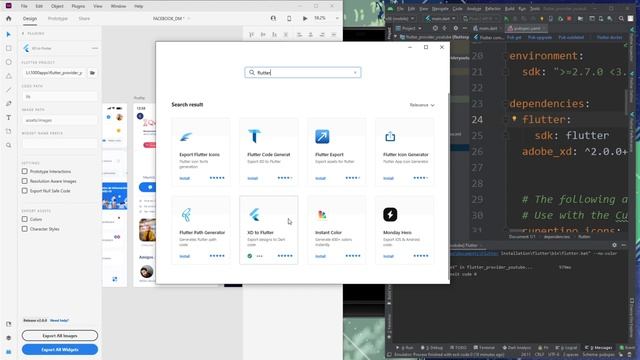The width and height of the screenshot is (640, 360).
Task: Click Search Everywhere magnifier in Android Studio
Action: pyautogui.click(x=621, y=19)
